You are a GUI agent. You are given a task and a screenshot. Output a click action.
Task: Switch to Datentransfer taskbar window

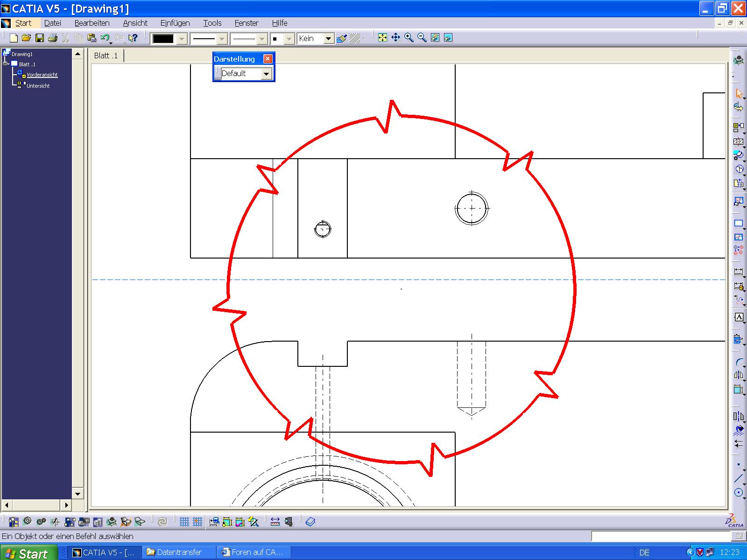pos(179,553)
